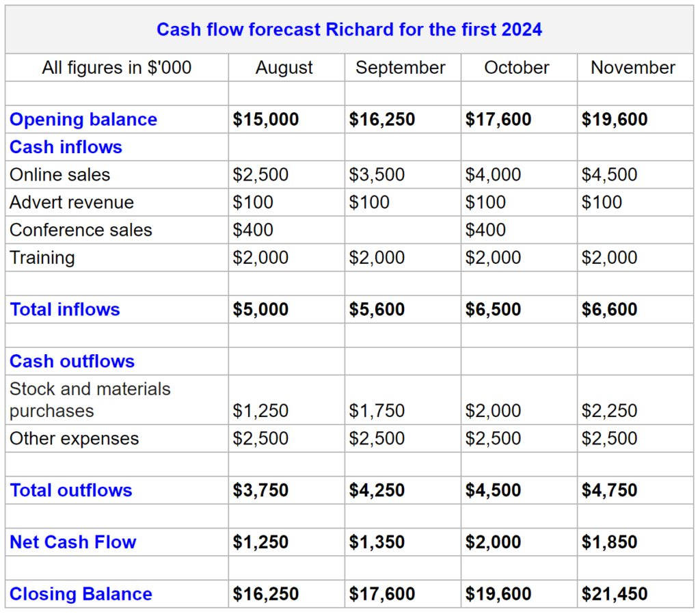700x614 pixels.
Task: Select the Opening balance row label
Action: tap(83, 119)
